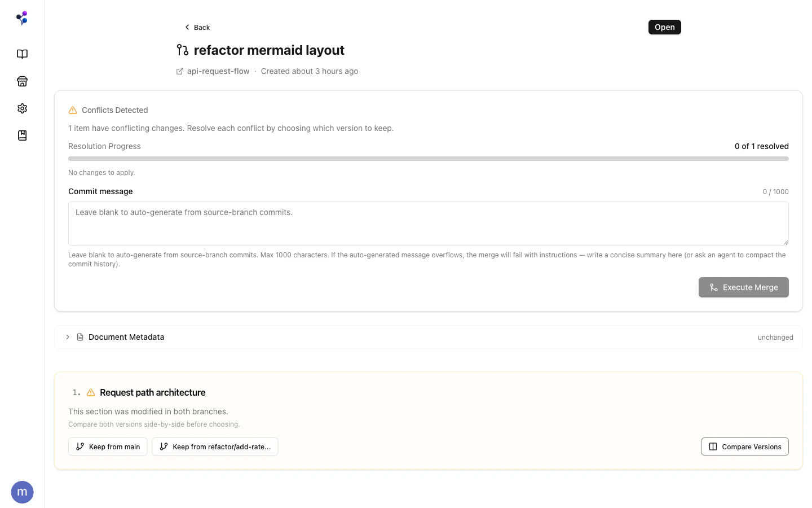Click the warning triangle beside Conflicts Detected

pyautogui.click(x=72, y=110)
